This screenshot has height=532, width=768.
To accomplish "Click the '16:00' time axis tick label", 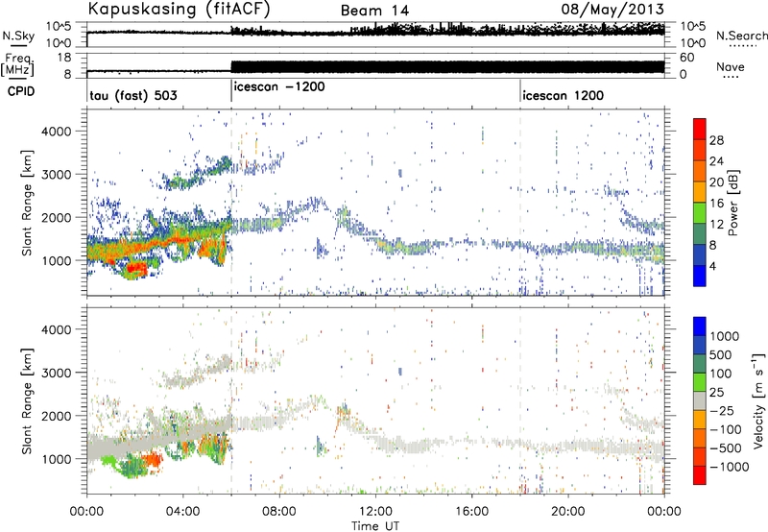I will pos(472,512).
